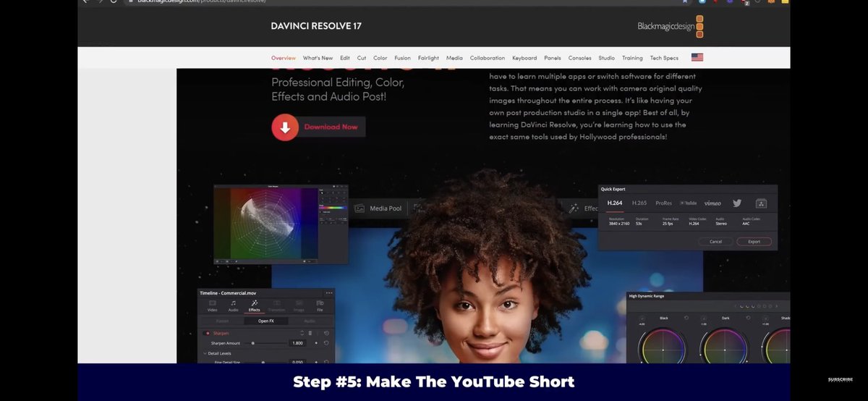The width and height of the screenshot is (868, 401).
Task: Click the Blackmagicdesign logo
Action: [671, 26]
